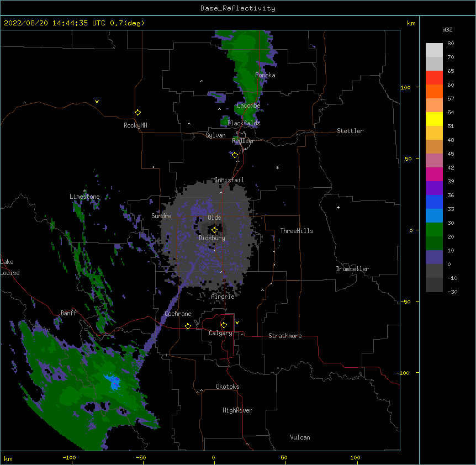Click the 80 value atop the dBZ legend

tap(451, 44)
